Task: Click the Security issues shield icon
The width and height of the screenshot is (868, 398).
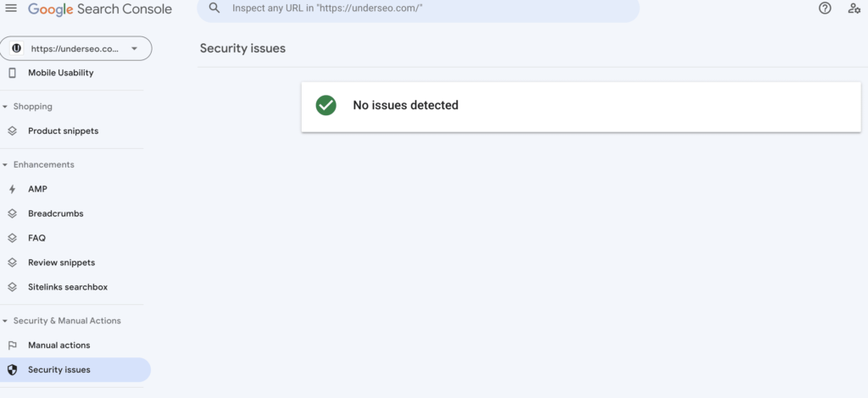Action: pos(12,370)
